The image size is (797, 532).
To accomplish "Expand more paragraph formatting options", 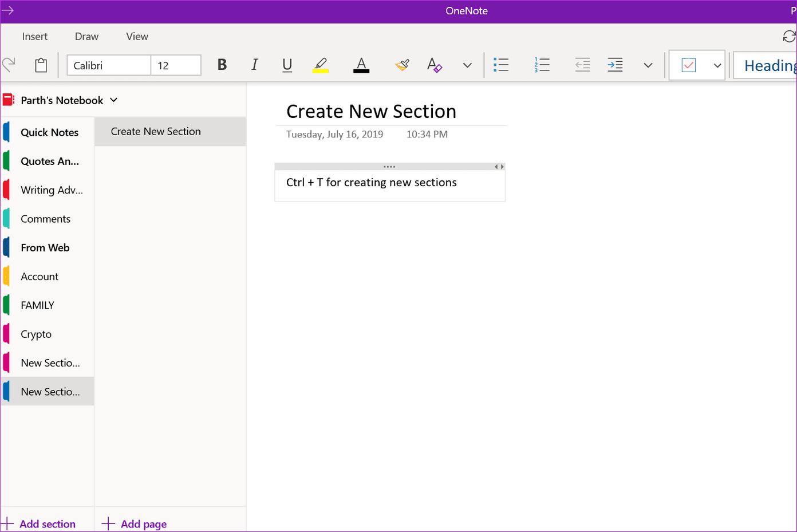I will click(648, 65).
